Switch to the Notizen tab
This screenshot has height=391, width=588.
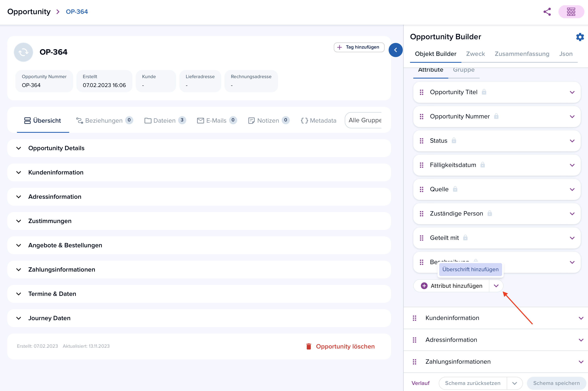pyautogui.click(x=269, y=120)
